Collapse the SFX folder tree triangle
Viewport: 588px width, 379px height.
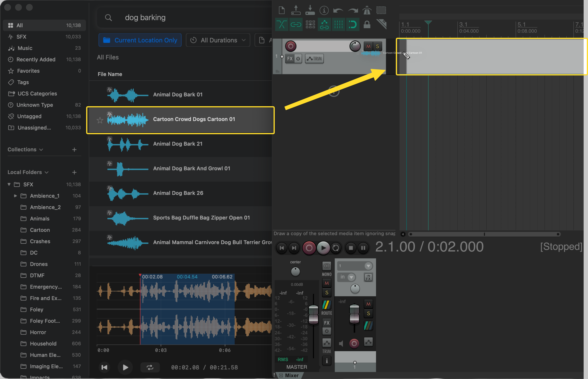pos(9,184)
